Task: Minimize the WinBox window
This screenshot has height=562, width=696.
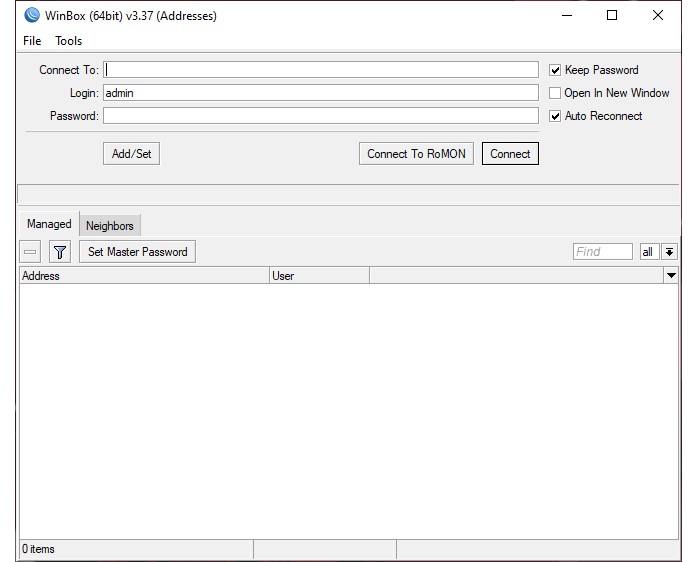Action: (567, 16)
